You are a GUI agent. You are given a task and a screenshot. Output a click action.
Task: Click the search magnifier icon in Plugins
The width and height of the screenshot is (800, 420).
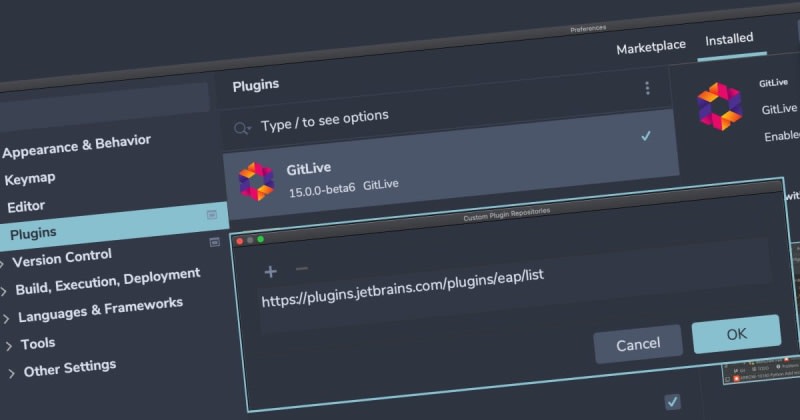[x=241, y=127]
